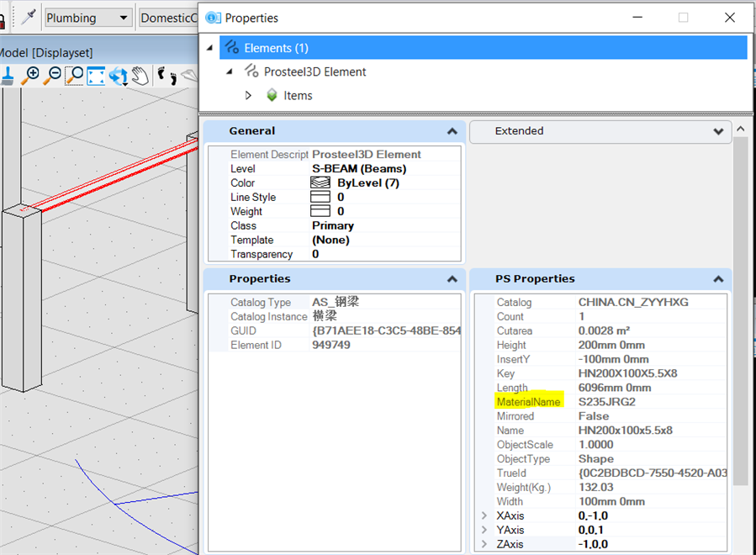Image resolution: width=756 pixels, height=555 pixels.
Task: Click the Length value 6096mm 0mm
Action: tap(615, 388)
